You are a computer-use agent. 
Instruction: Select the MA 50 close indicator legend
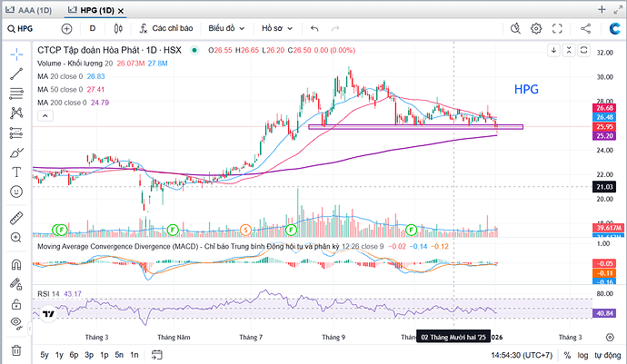[x=71, y=90]
